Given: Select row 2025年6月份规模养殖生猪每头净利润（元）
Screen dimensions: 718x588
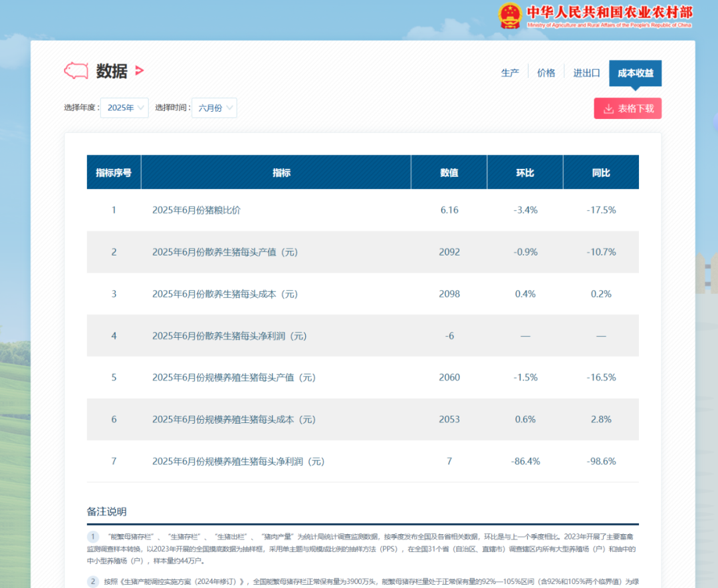Looking at the screenshot, I should coord(363,461).
